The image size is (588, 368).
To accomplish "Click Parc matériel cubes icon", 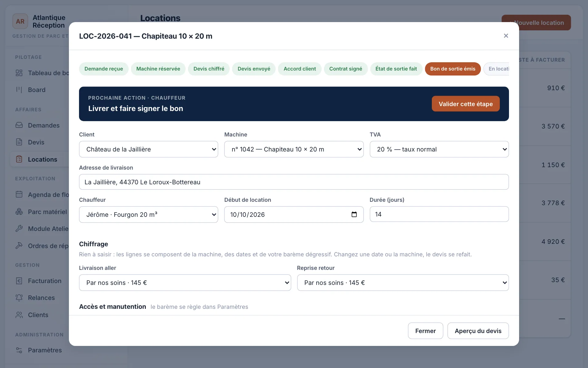I will (x=19, y=212).
